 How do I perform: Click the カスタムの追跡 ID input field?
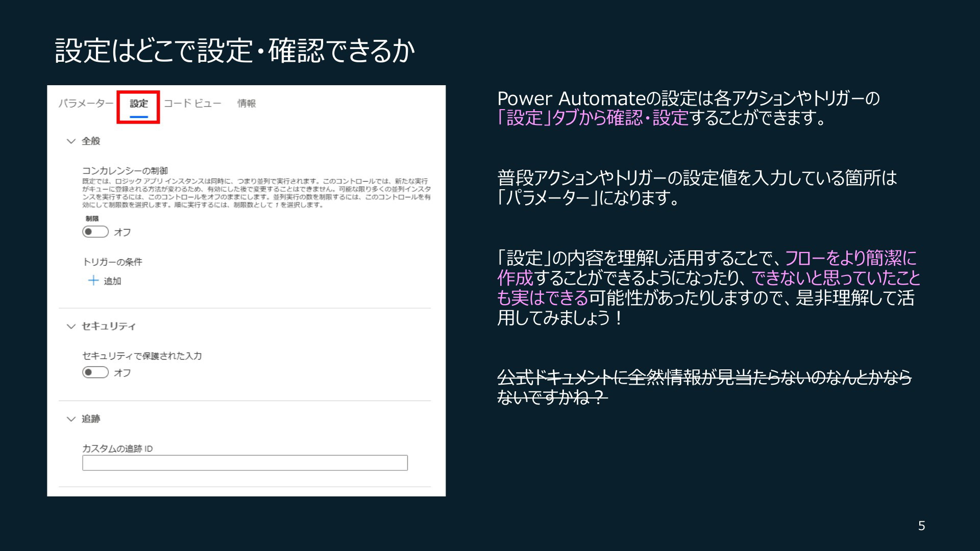coord(245,463)
